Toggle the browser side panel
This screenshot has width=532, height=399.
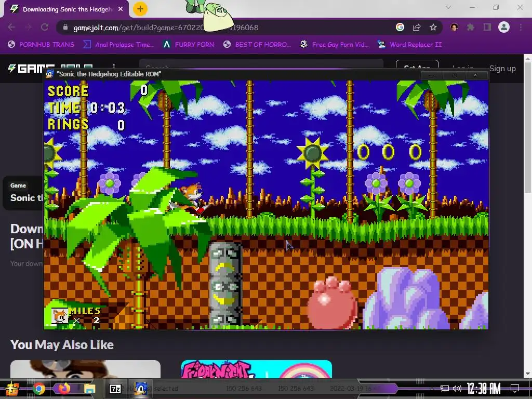[x=487, y=27]
